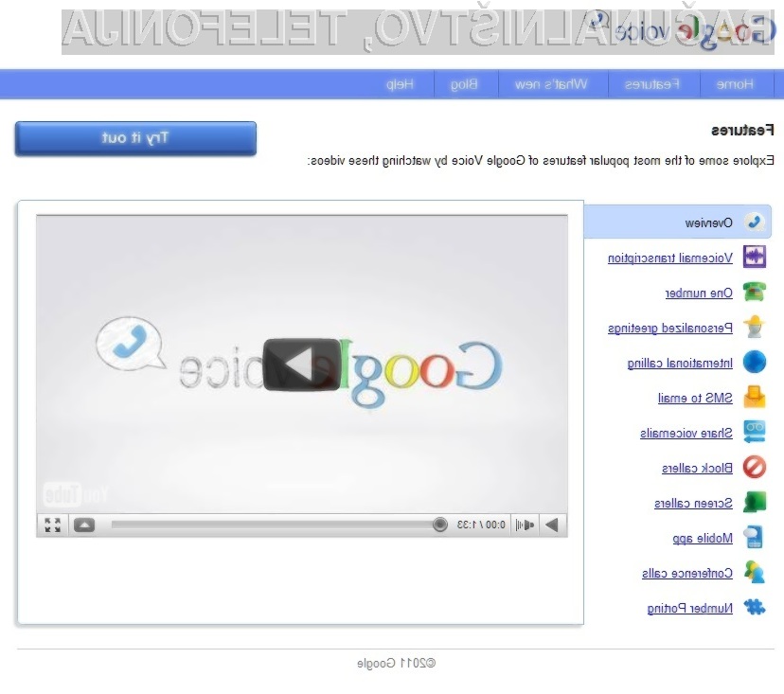Click the SMS to email envelope icon
The image size is (784, 694).
coord(754,397)
